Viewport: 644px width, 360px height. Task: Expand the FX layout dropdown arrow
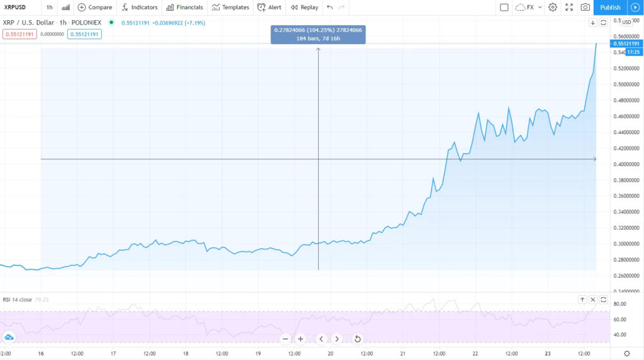(540, 8)
